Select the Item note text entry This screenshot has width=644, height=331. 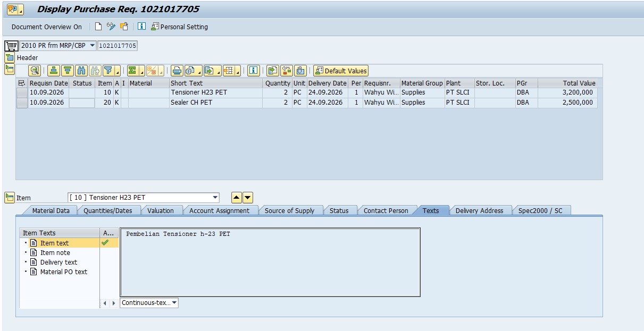55,252
